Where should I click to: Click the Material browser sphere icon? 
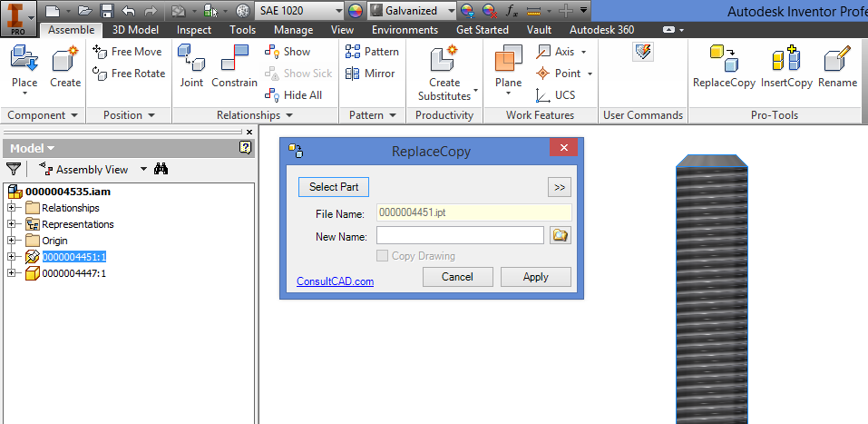(x=242, y=11)
